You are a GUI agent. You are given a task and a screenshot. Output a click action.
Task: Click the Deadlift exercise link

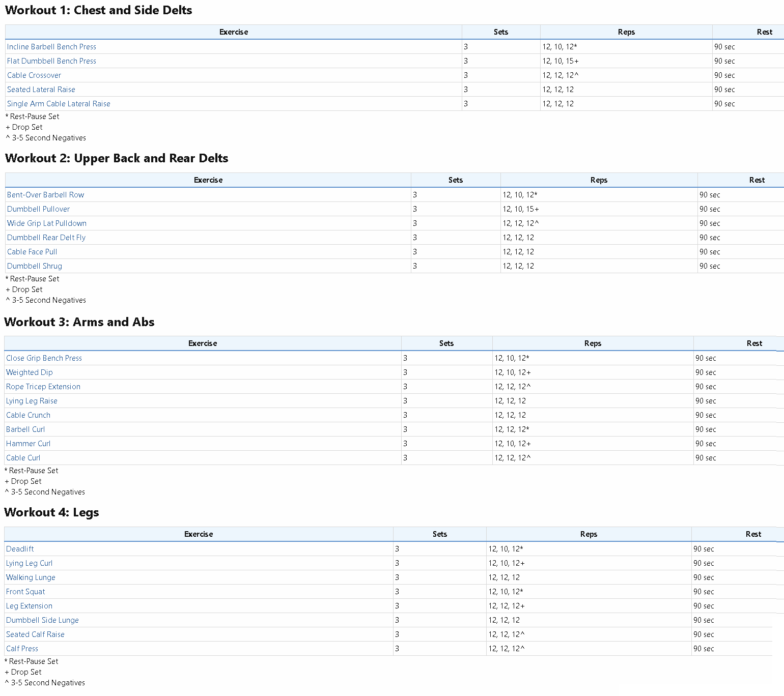[x=20, y=549]
